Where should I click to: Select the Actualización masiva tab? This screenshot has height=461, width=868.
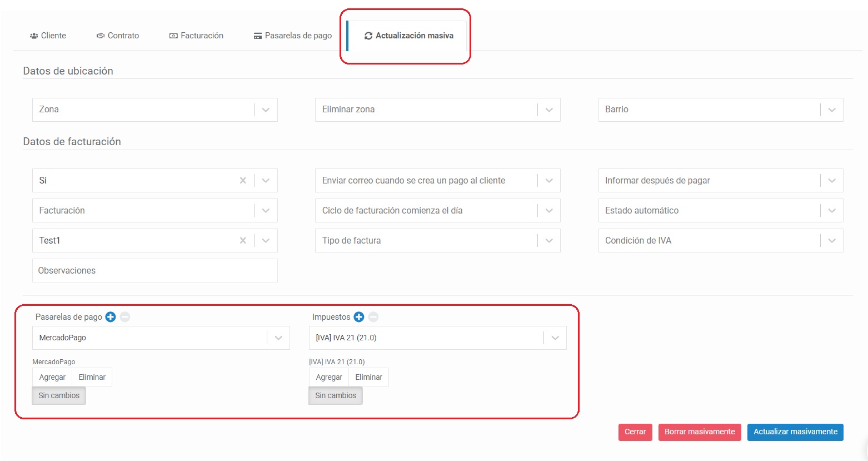(408, 36)
